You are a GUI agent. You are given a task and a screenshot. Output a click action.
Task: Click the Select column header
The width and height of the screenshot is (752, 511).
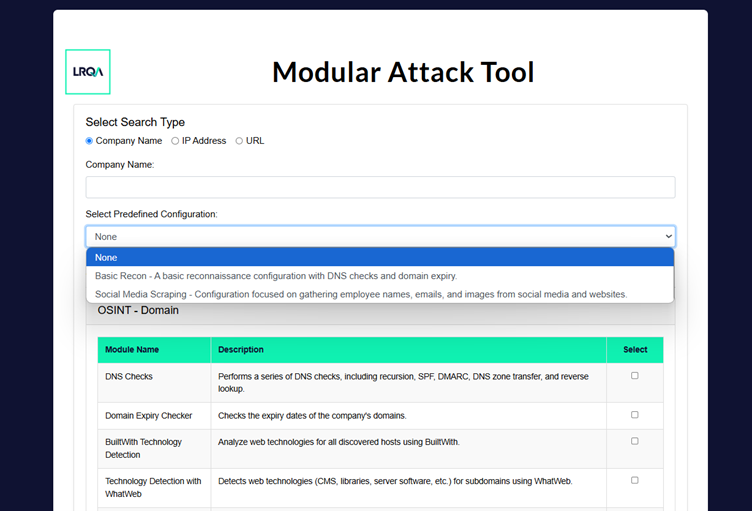(x=634, y=350)
